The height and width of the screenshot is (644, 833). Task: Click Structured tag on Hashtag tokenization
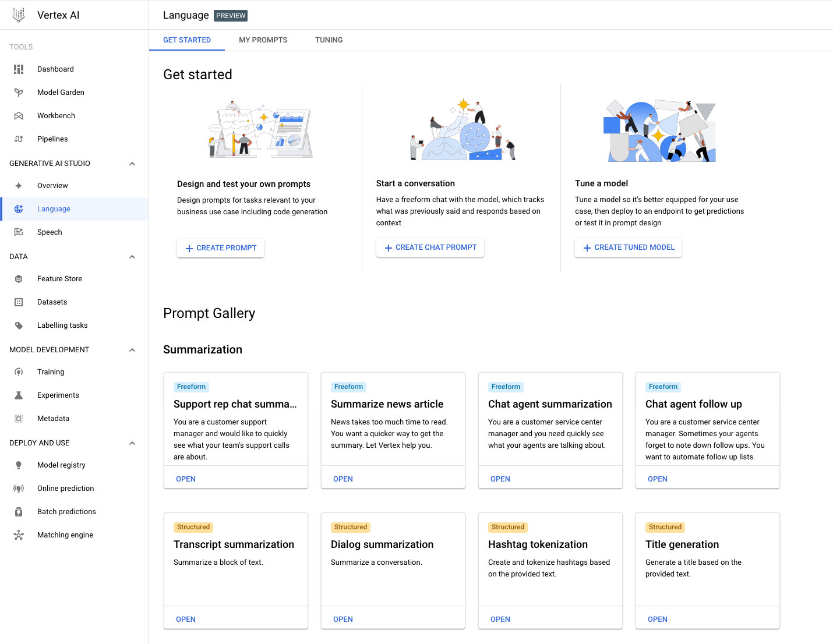click(x=508, y=528)
